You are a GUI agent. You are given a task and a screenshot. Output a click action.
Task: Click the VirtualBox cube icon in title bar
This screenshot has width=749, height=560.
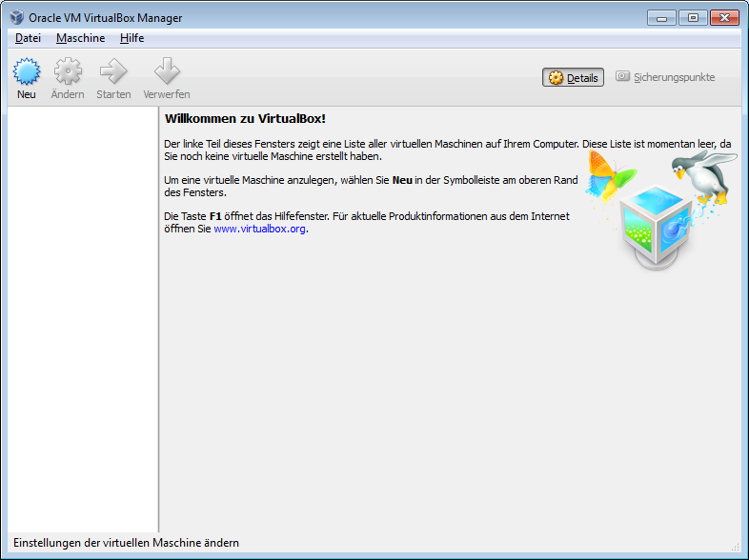click(x=17, y=17)
